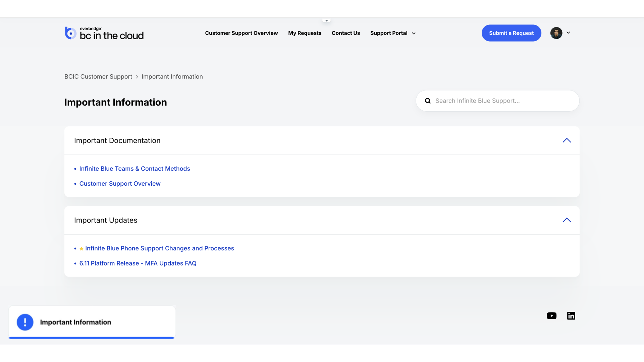Open 6.11 Platform Release MFA Updates FAQ

[138, 263]
